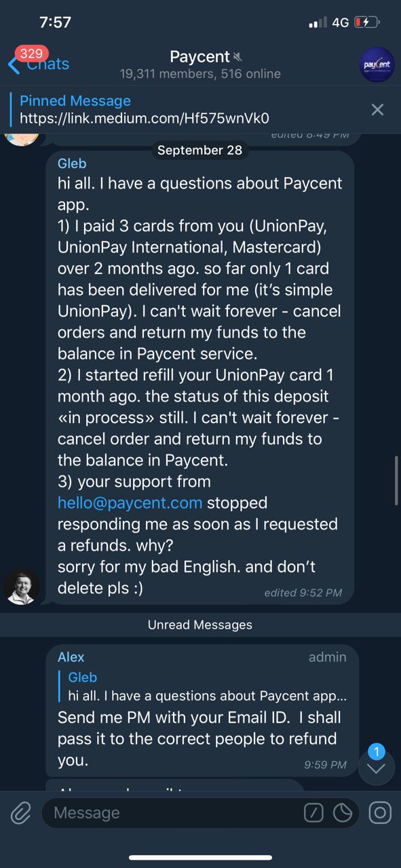Tap the attachment paperclip icon
The height and width of the screenshot is (868, 401).
tap(21, 812)
